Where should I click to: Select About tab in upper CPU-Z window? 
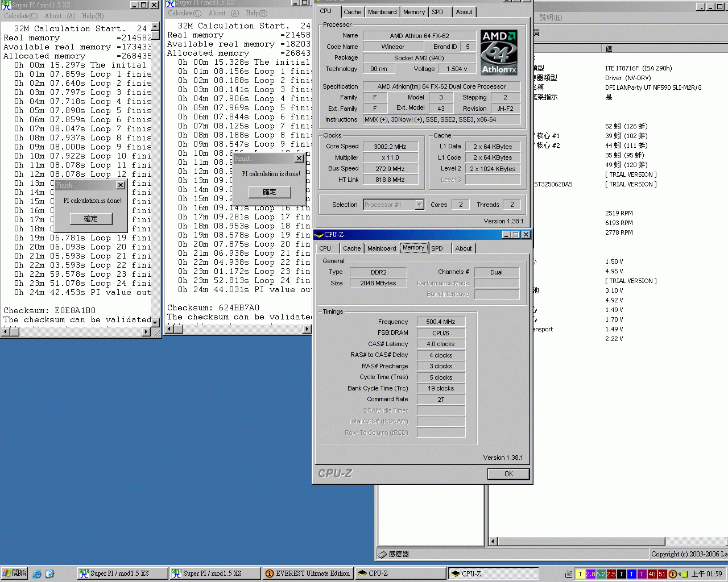[464, 12]
